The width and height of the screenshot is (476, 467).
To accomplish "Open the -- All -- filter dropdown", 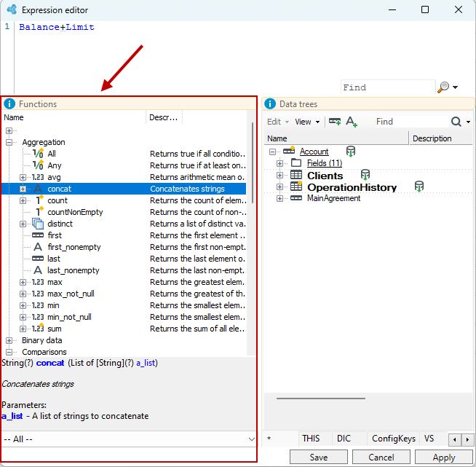I will (x=129, y=439).
